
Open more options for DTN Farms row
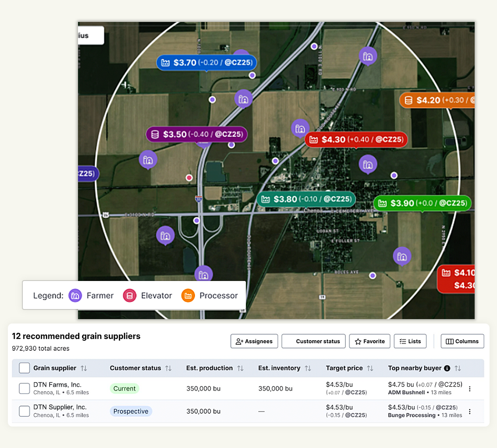470,389
